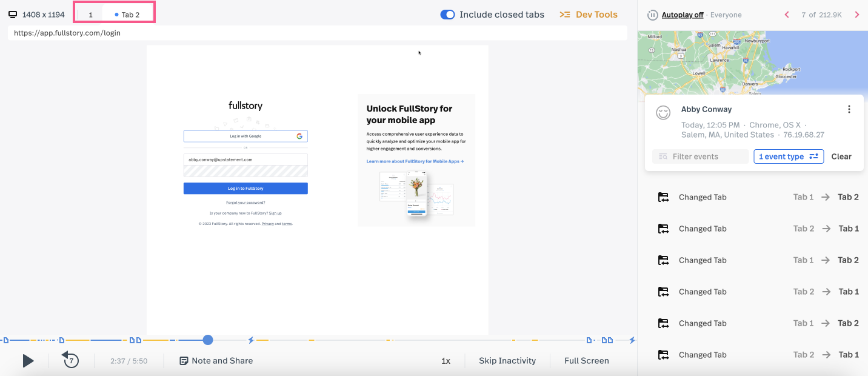Click the Log in to FullStory button
This screenshot has width=868, height=376.
245,189
